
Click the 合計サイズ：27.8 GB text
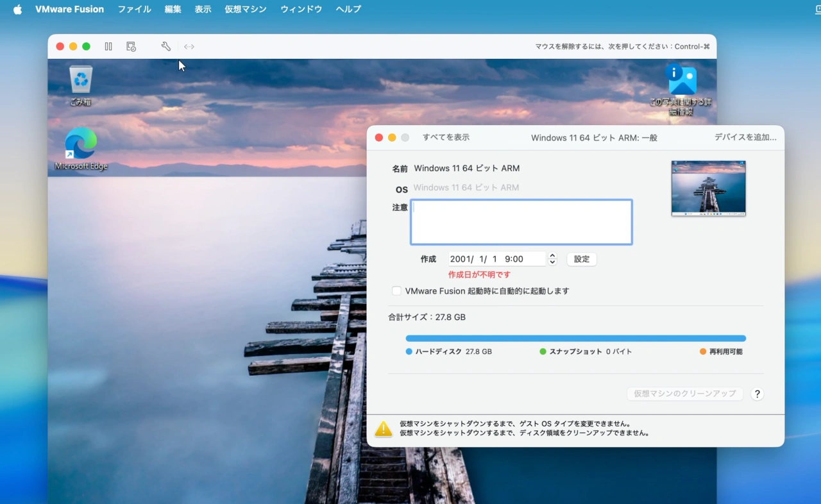point(427,317)
